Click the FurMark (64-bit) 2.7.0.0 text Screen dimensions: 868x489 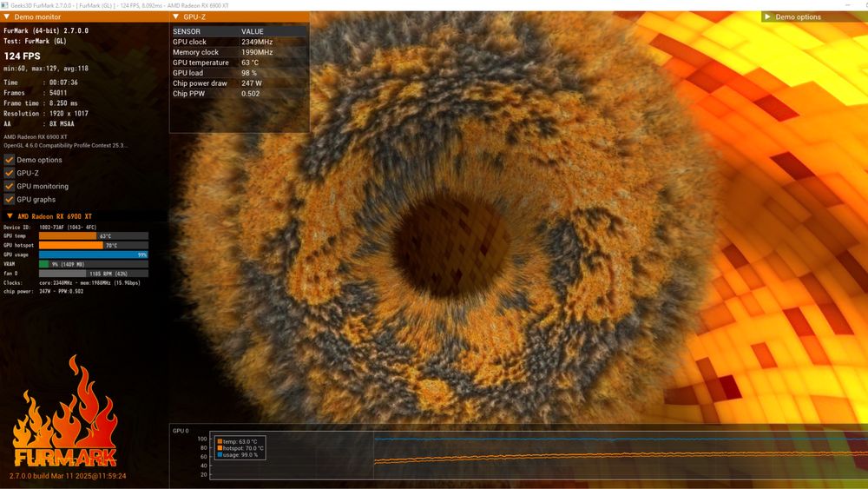tap(46, 31)
